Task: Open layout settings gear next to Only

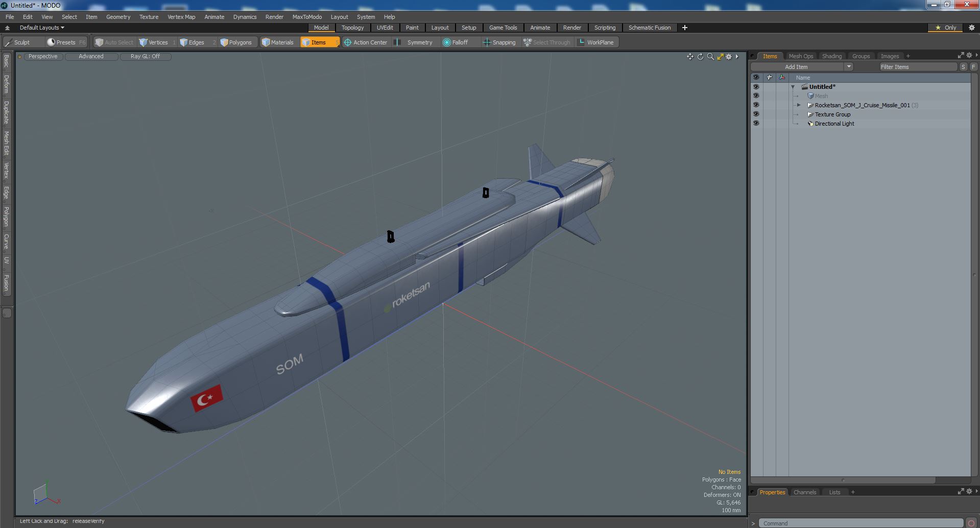Action: pyautogui.click(x=972, y=28)
